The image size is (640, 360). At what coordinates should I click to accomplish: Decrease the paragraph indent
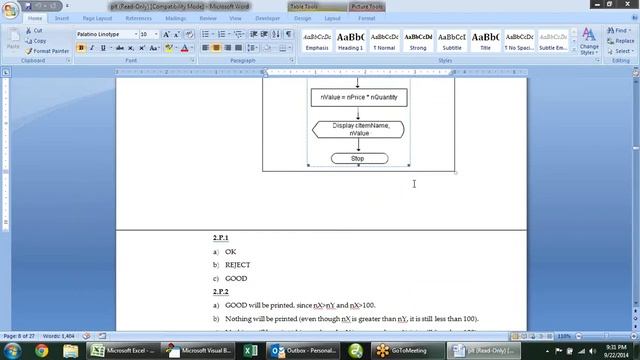[x=253, y=34]
